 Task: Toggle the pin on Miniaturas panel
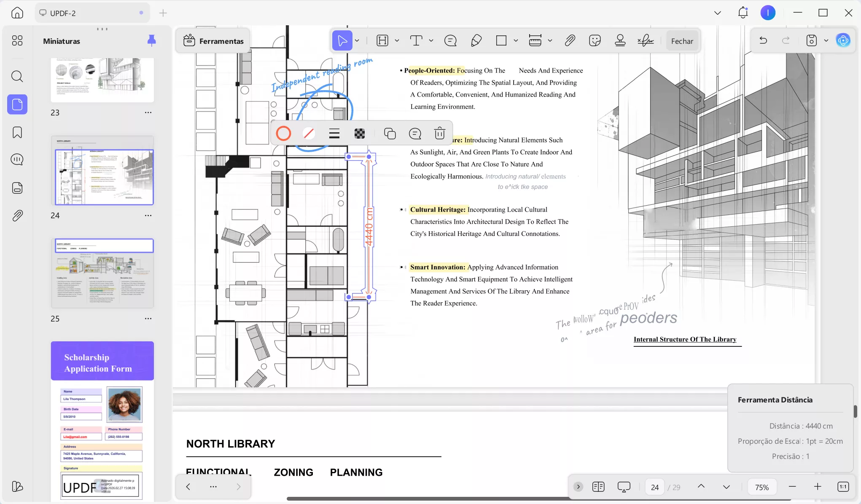point(151,40)
